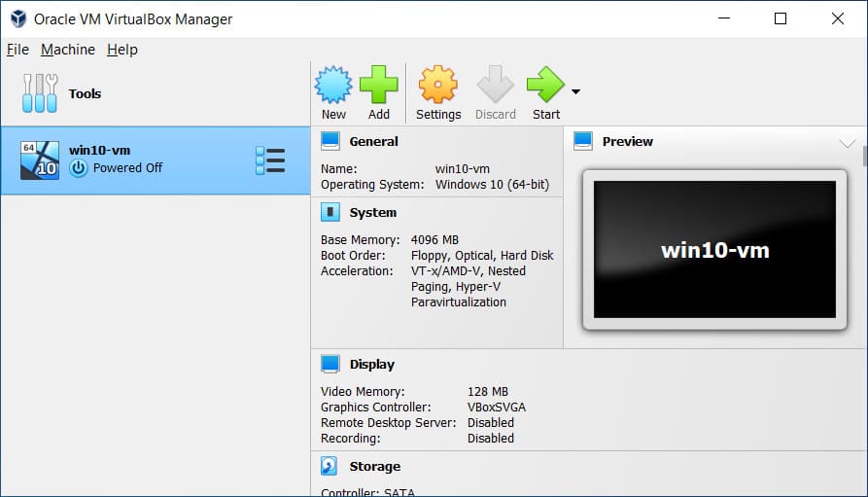Click the Tools icon in left panel
Viewport: 868px width, 497px height.
[40, 93]
